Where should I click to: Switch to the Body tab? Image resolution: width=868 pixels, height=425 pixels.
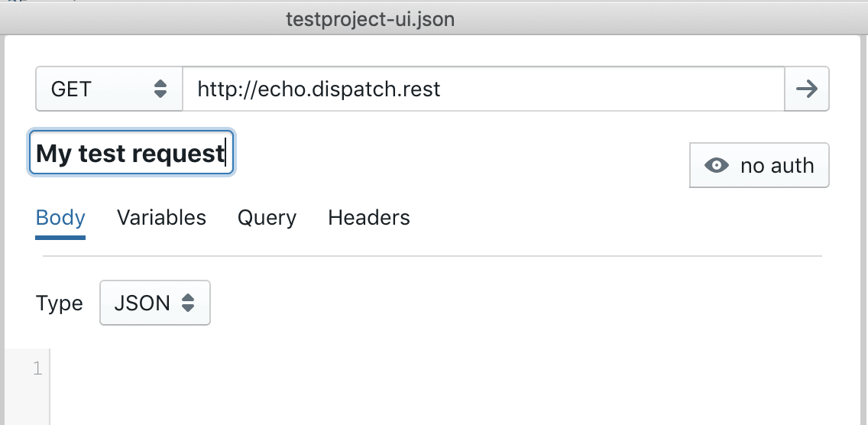60,218
